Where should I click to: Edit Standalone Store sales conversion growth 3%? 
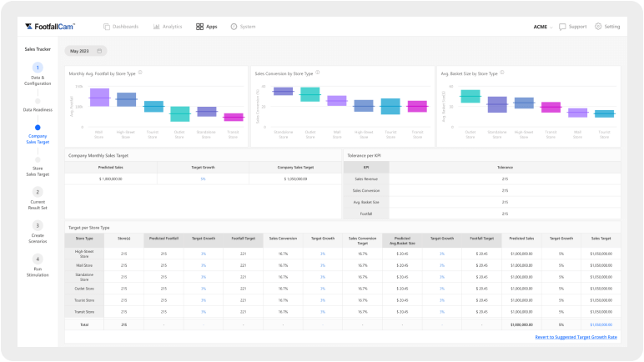click(323, 277)
